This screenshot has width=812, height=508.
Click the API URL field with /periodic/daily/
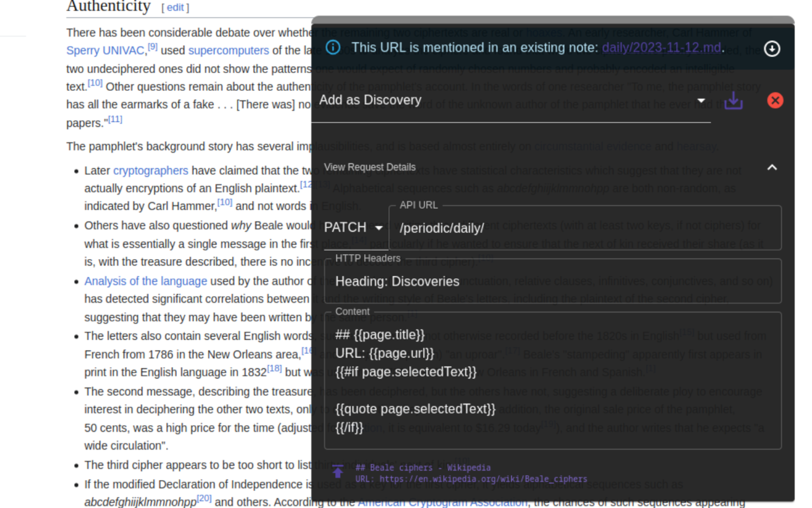[584, 229]
